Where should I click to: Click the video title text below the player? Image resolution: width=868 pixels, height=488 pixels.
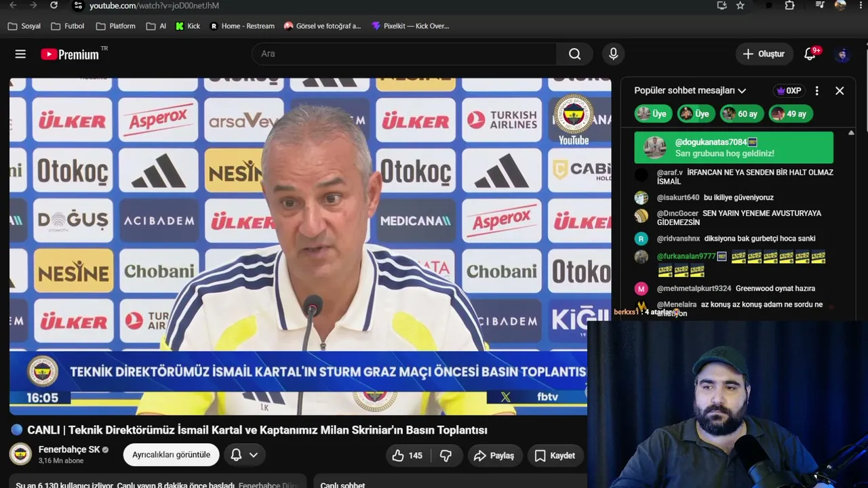pos(257,430)
